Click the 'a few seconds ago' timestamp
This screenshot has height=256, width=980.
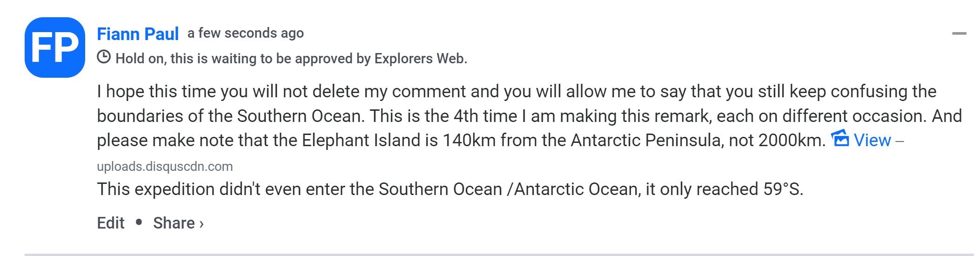[246, 33]
